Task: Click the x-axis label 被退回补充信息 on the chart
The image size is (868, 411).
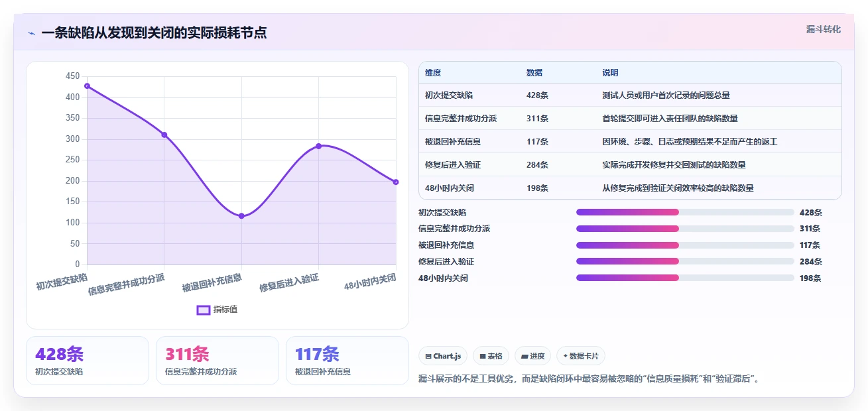Action: 212,282
